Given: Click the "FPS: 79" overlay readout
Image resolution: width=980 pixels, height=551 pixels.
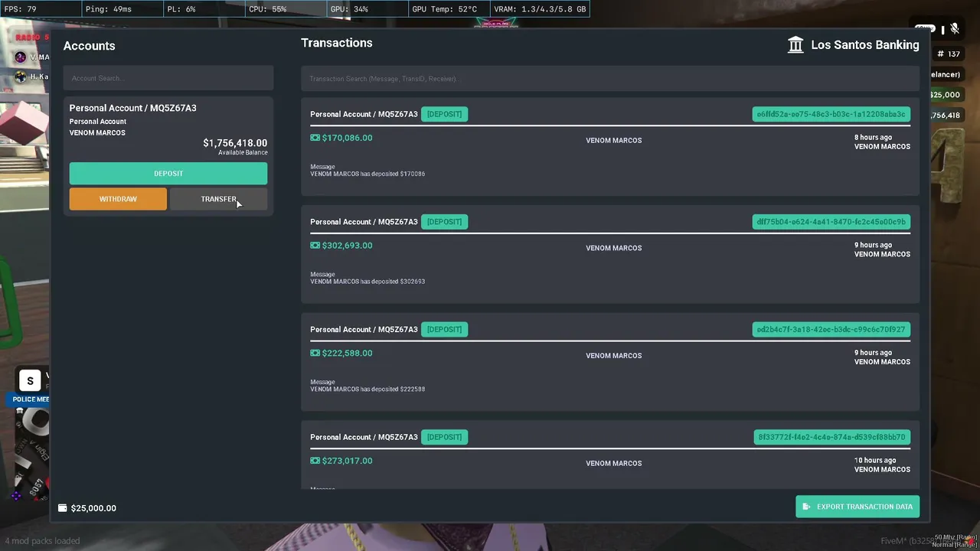Looking at the screenshot, I should [x=21, y=9].
